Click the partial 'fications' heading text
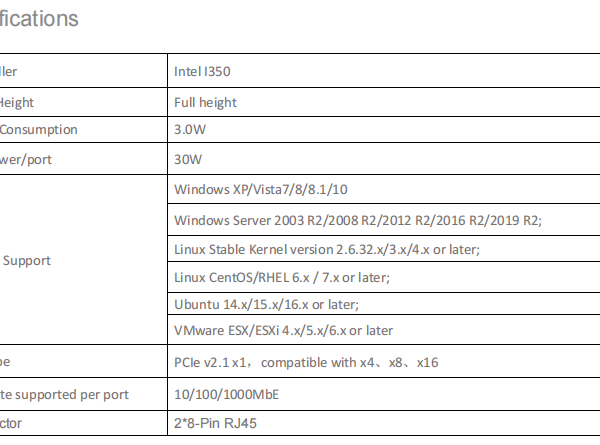This screenshot has width=600, height=445. tap(38, 19)
